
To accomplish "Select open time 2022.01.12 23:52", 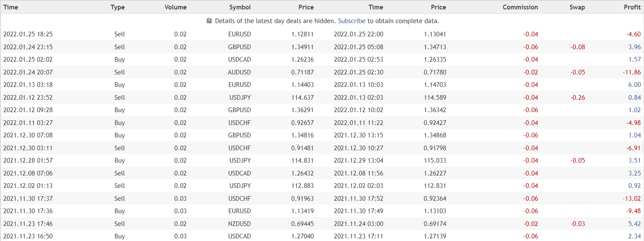I will [28, 98].
